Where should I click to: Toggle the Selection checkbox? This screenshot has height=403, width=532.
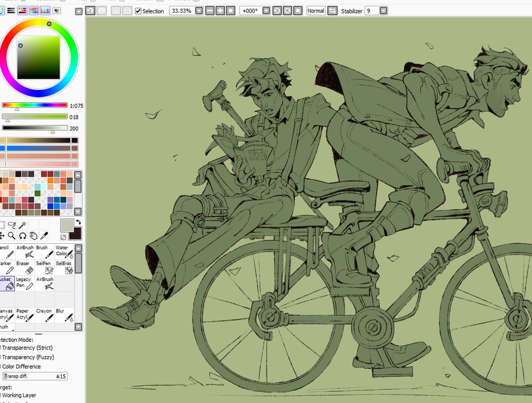pos(138,11)
